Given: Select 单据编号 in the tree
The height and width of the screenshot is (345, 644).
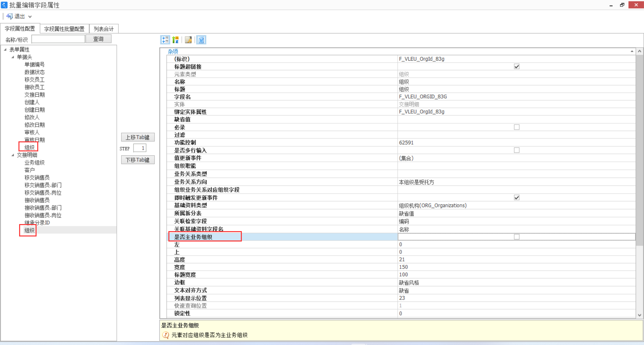Looking at the screenshot, I should (x=35, y=65).
